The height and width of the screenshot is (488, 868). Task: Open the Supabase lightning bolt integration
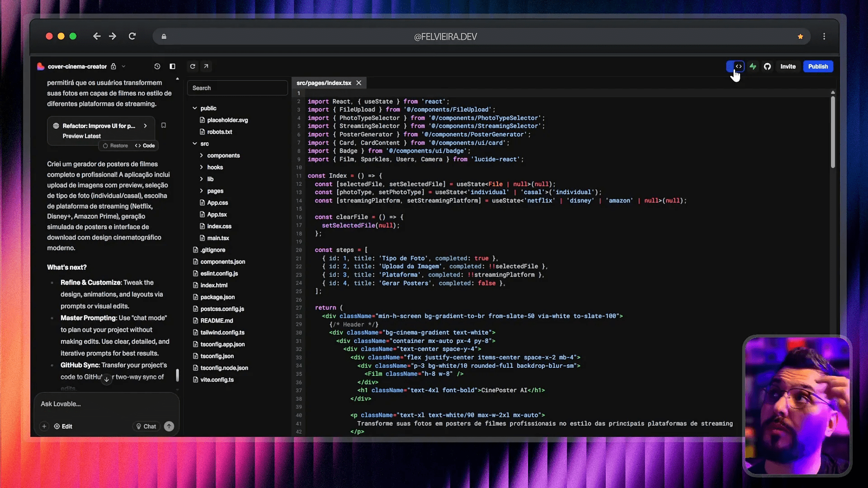coord(753,66)
